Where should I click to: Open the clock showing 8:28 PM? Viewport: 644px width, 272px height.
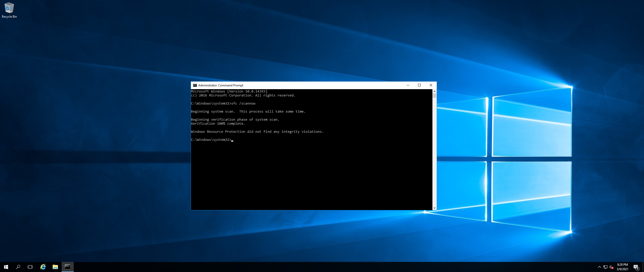[x=622, y=267]
